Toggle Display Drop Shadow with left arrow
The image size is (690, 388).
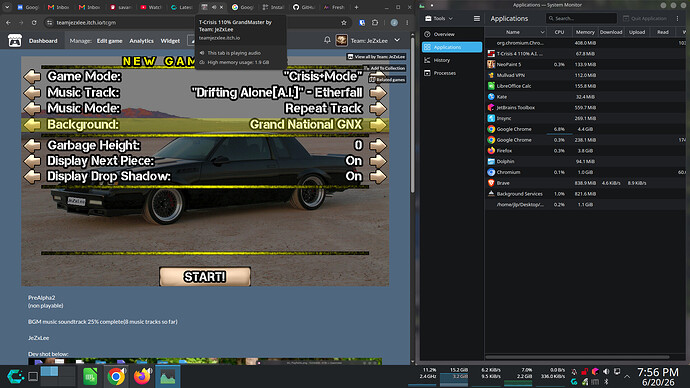point(32,176)
